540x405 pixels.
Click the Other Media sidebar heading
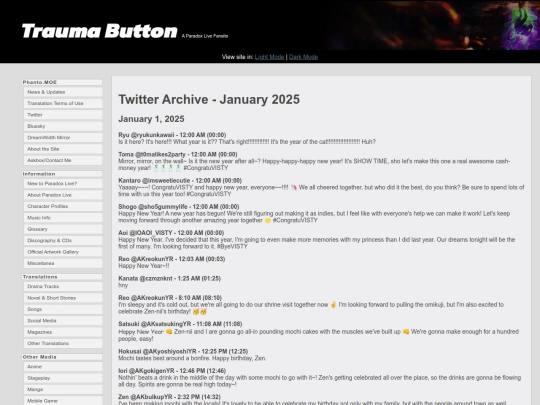click(62, 357)
